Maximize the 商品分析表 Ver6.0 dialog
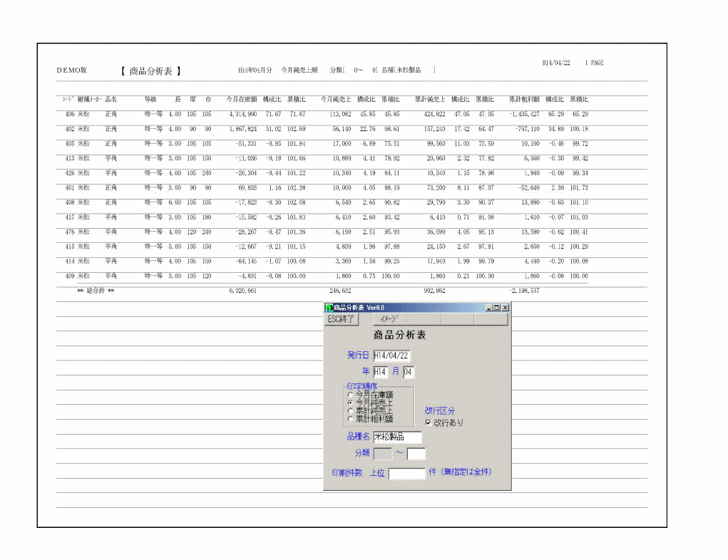Image resolution: width=728 pixels, height=560 pixels. (496, 308)
